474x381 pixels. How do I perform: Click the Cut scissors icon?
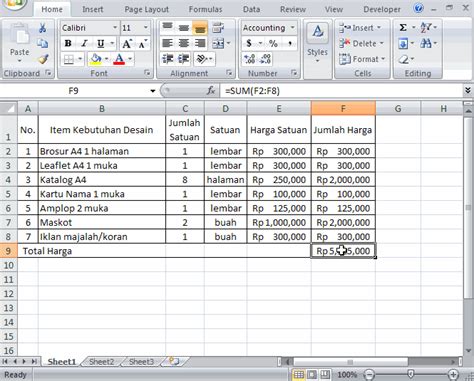[42, 28]
